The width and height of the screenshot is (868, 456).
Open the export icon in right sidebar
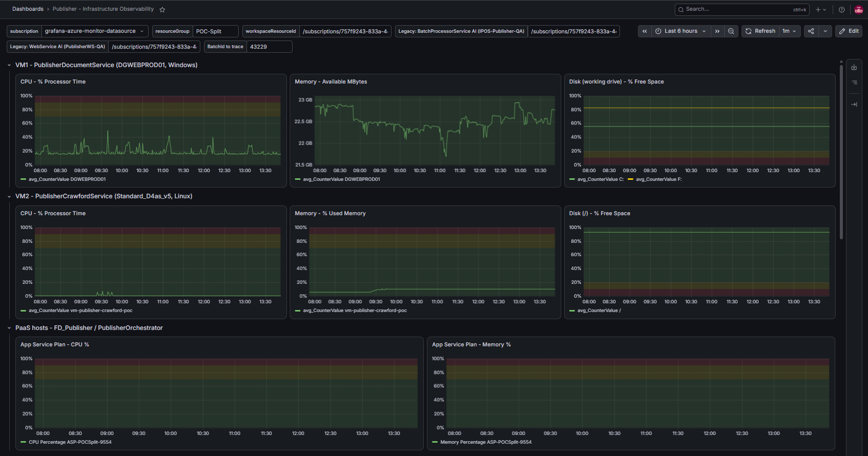[854, 67]
